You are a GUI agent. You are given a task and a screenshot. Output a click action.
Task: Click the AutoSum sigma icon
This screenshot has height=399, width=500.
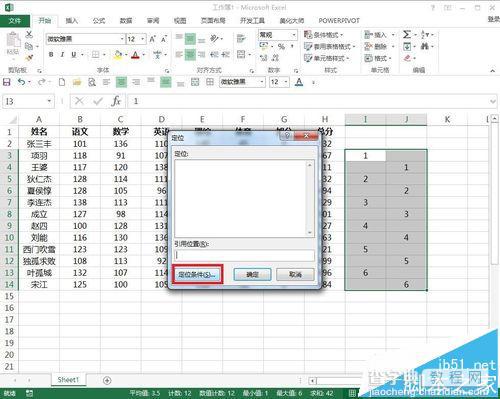coord(407,34)
